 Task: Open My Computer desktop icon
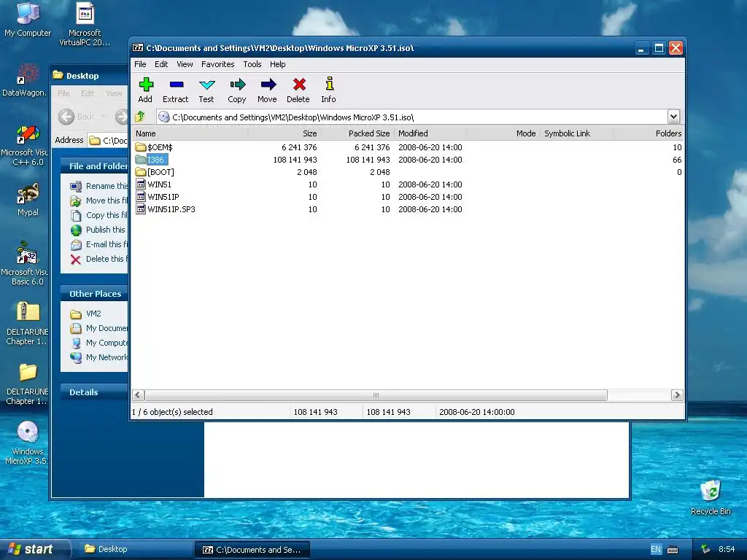[28, 19]
